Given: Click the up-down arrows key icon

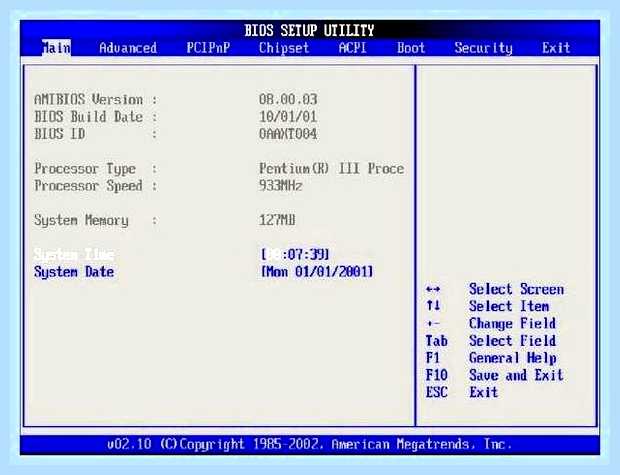Looking at the screenshot, I should 433,306.
